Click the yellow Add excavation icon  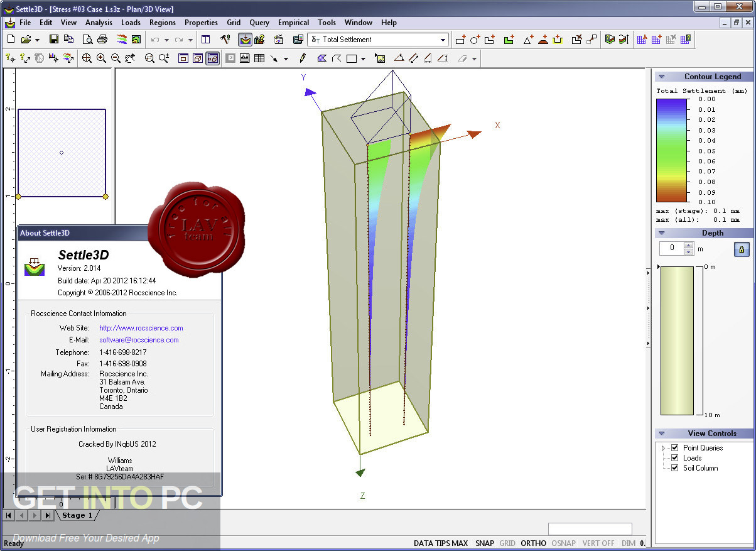tap(558, 40)
